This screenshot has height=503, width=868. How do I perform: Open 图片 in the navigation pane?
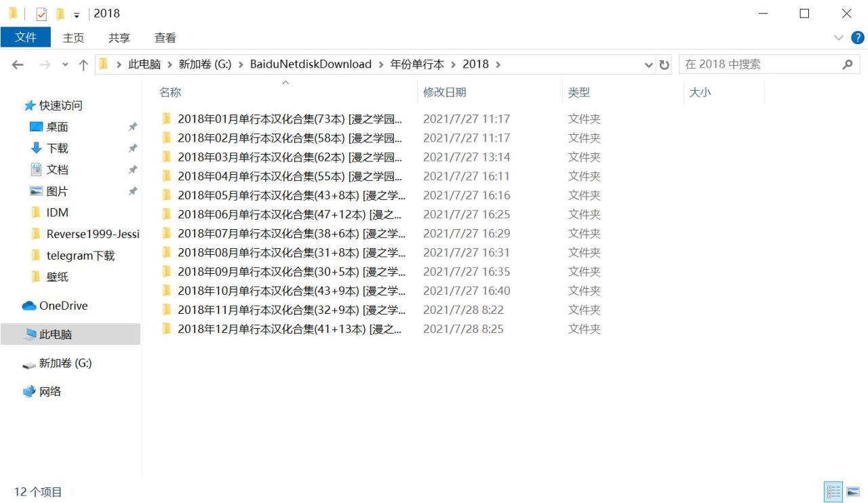pyautogui.click(x=57, y=191)
